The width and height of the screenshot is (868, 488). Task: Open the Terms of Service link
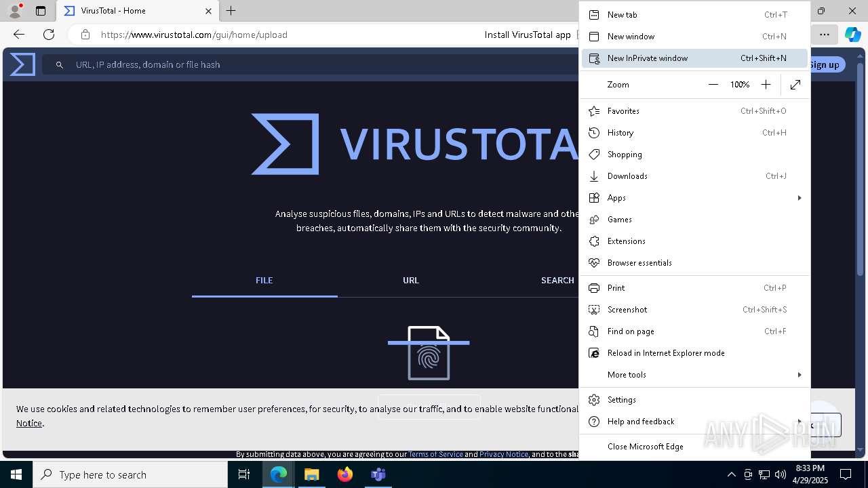435,454
